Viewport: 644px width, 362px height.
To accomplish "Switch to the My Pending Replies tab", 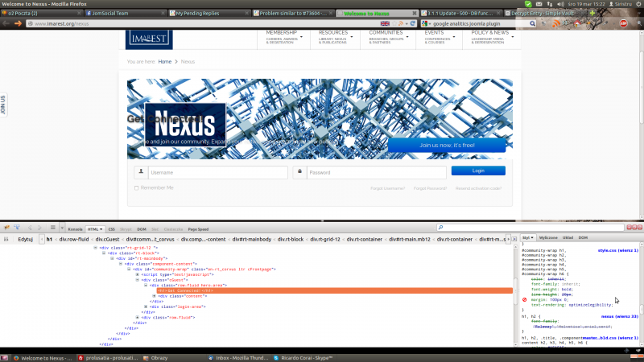I will 208,13.
